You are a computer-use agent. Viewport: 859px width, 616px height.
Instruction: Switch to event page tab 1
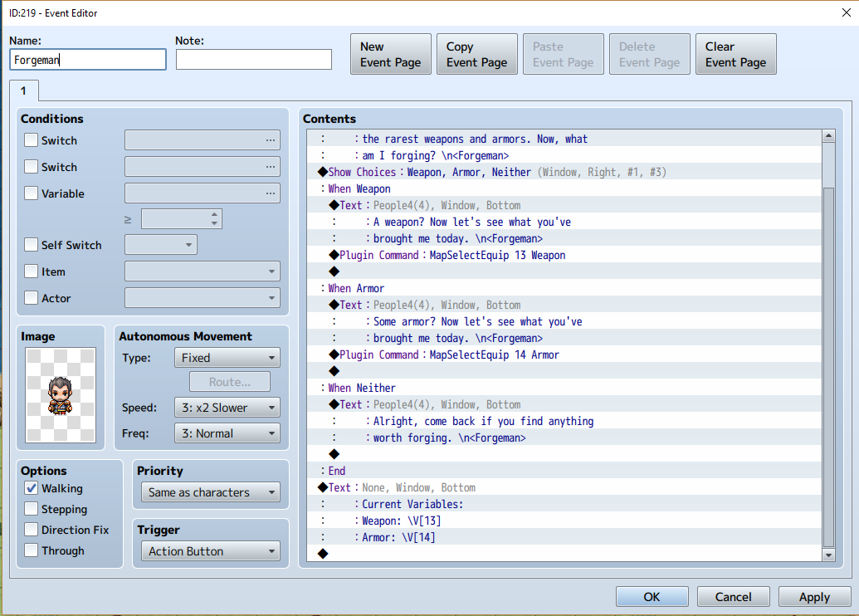tap(23, 91)
